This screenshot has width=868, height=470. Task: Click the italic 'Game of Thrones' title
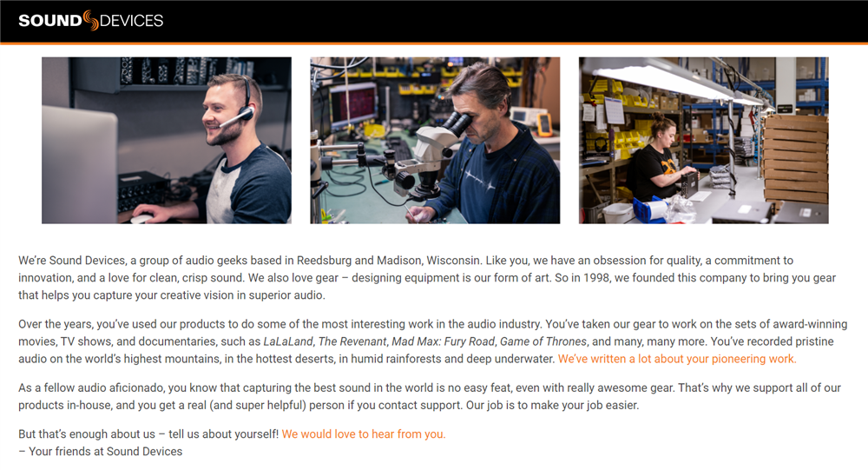543,341
